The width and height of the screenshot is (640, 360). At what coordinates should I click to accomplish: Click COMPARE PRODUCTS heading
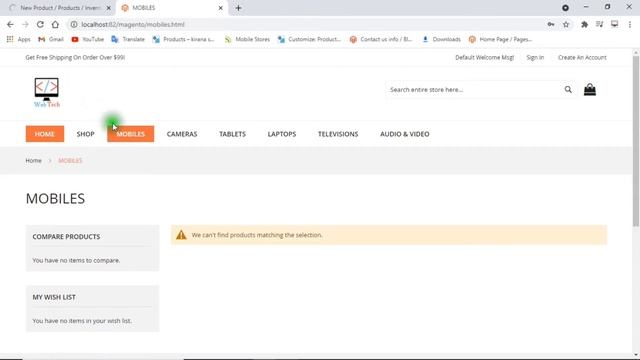click(x=66, y=237)
